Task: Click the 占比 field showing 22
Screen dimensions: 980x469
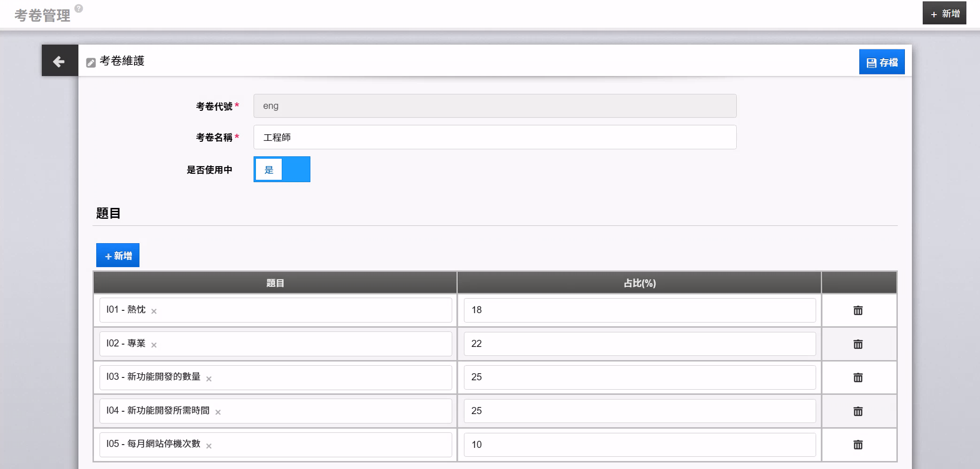Action: click(639, 344)
